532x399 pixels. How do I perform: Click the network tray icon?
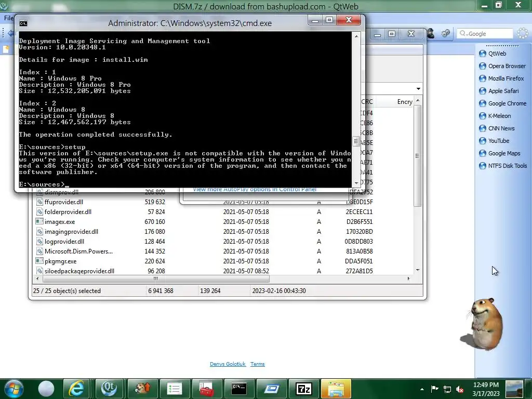(x=447, y=389)
